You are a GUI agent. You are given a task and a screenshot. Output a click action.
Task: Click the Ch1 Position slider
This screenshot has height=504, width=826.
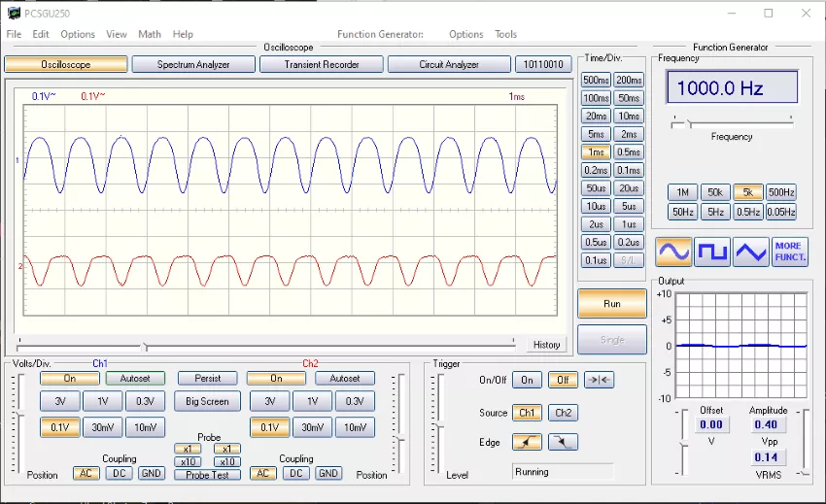pos(19,424)
